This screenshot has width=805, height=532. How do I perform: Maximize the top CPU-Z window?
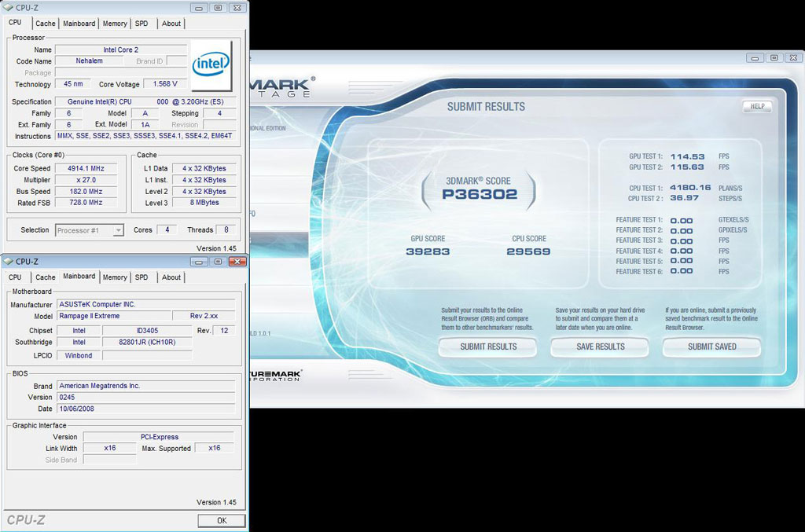(218, 8)
